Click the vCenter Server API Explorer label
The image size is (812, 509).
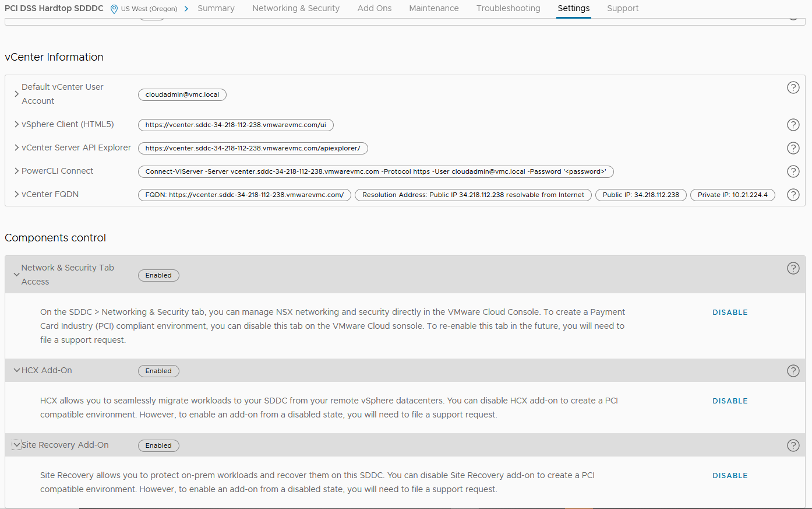point(76,148)
